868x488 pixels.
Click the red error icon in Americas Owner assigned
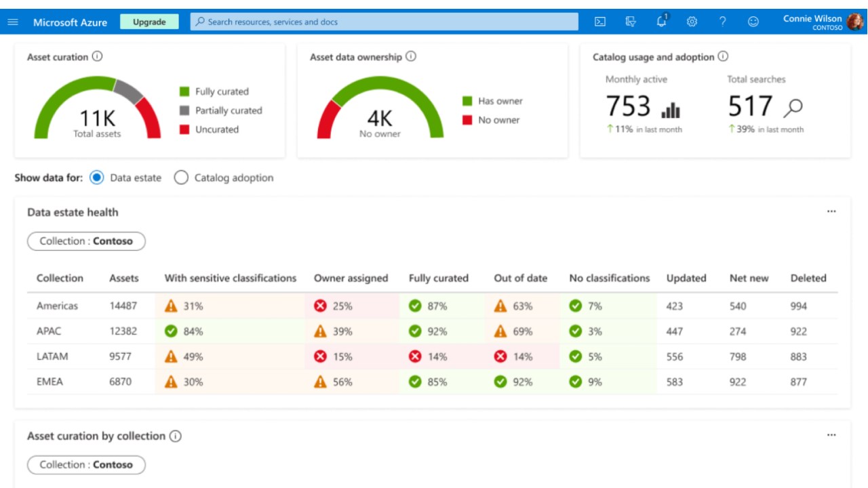click(x=320, y=306)
